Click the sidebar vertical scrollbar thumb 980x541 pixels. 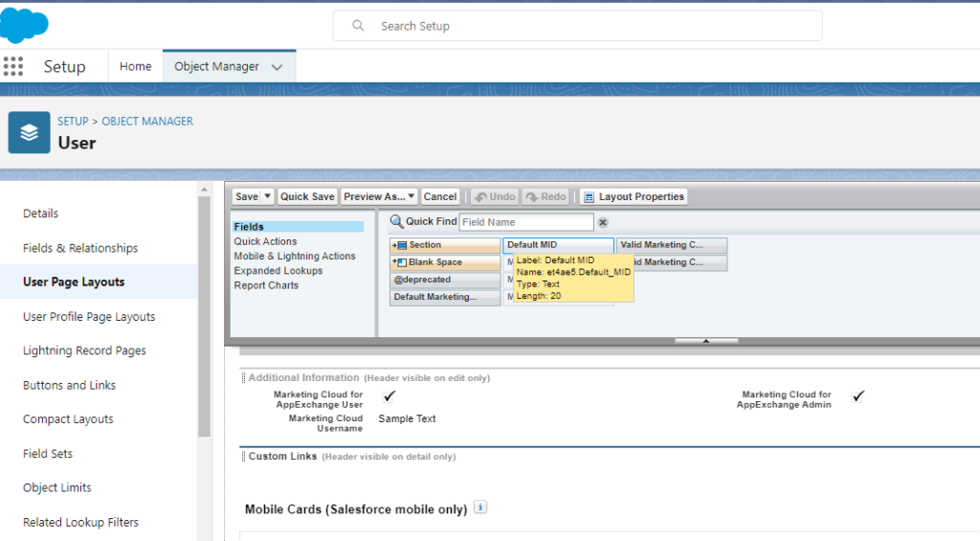[204, 316]
